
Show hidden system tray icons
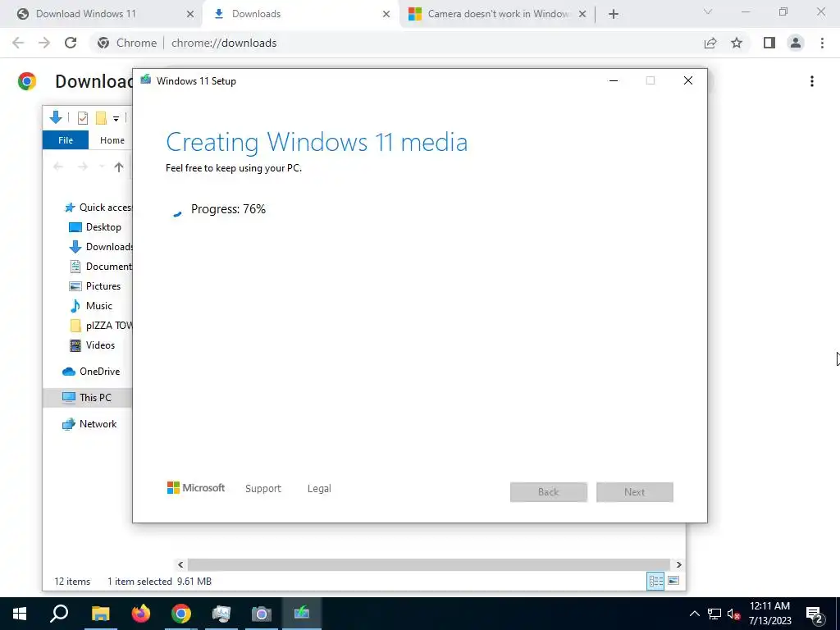[x=694, y=614]
